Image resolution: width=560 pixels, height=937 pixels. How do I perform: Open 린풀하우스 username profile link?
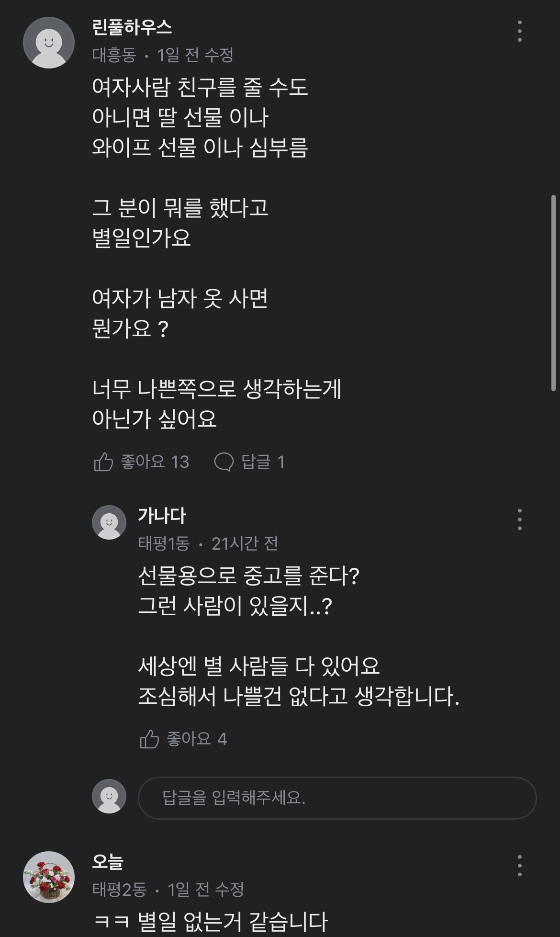(132, 27)
